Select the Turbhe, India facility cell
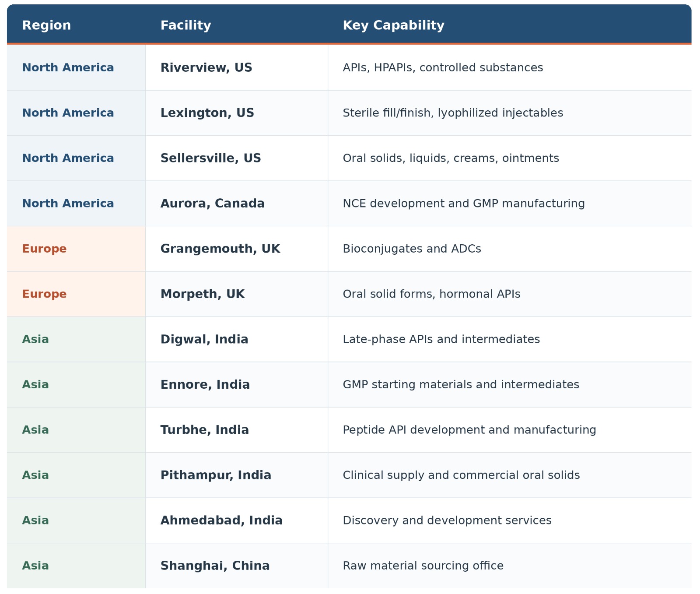700x594 pixels. 237,430
